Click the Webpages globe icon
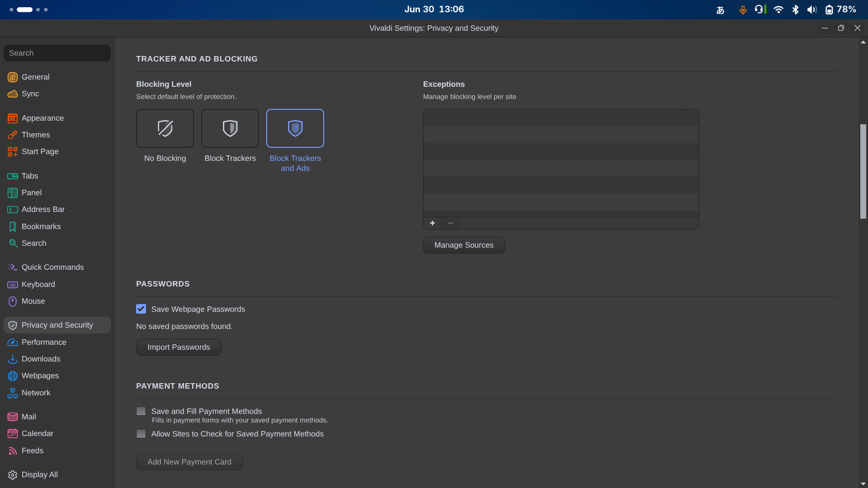868x488 pixels. [13, 376]
